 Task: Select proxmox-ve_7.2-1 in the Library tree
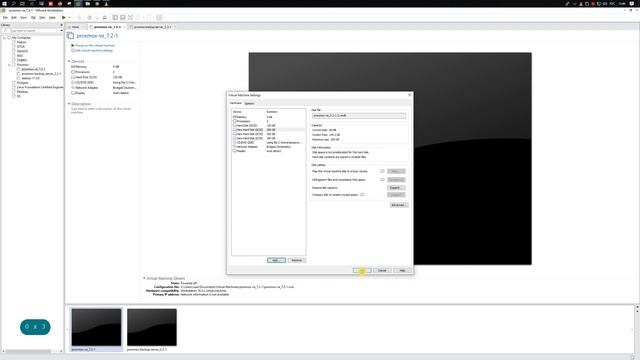coord(33,69)
